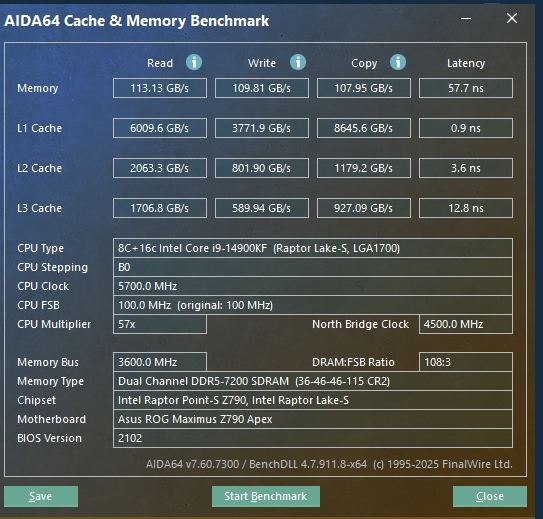Click the DRAM:FSB Ratio value 108:3

(x=466, y=362)
